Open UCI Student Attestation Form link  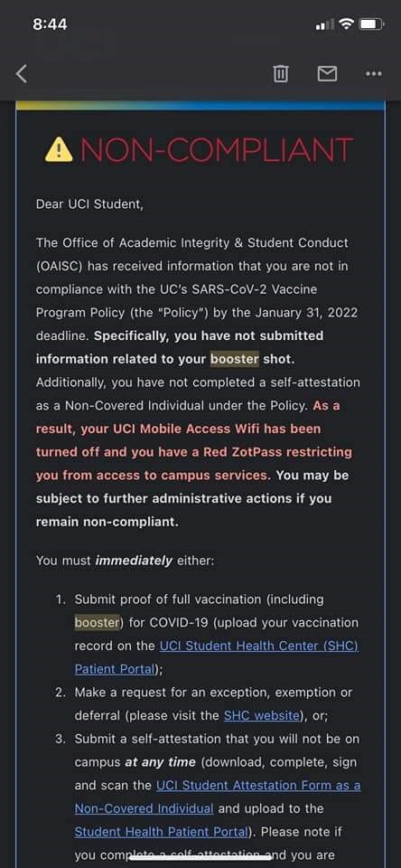pos(259,785)
